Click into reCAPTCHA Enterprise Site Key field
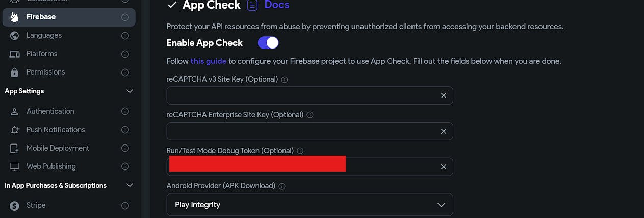644x218 pixels. (301, 131)
